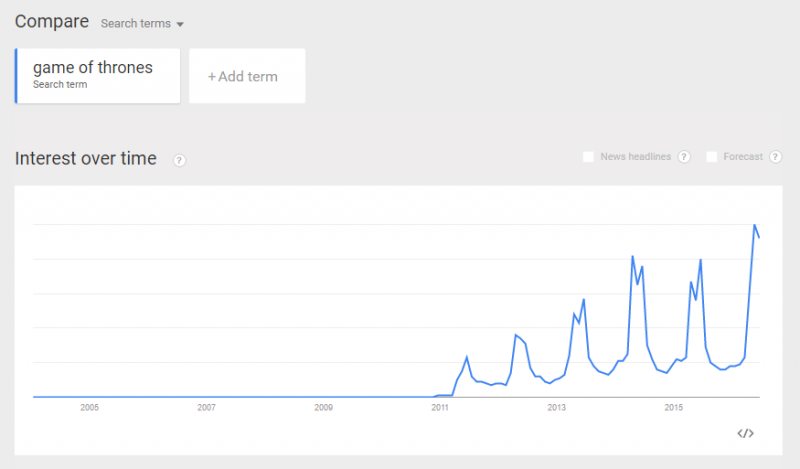Viewport: 800px width, 469px height.
Task: Select the 2015 label on time axis
Action: click(x=673, y=407)
